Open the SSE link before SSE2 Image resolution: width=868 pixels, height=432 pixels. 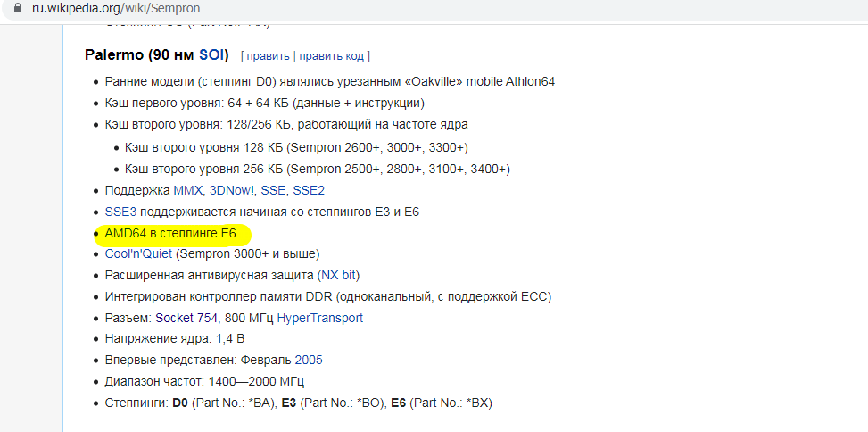click(x=273, y=190)
